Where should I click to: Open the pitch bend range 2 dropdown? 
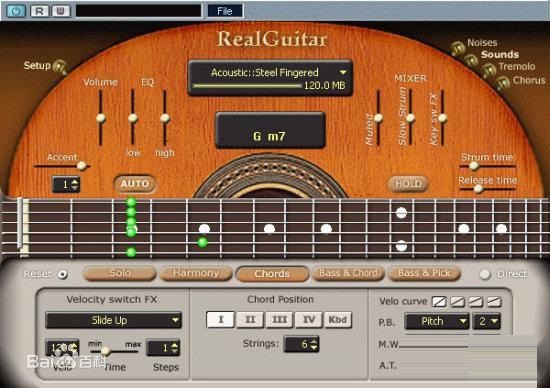[x=487, y=321]
